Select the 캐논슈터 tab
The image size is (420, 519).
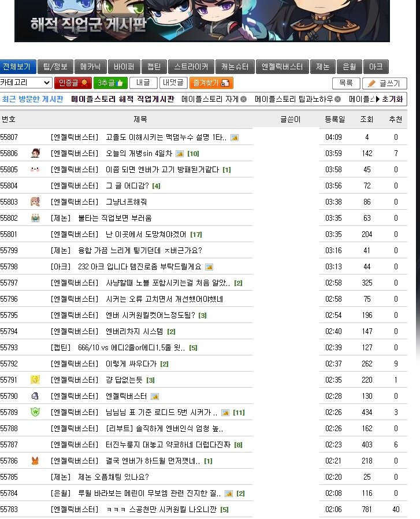(235, 67)
